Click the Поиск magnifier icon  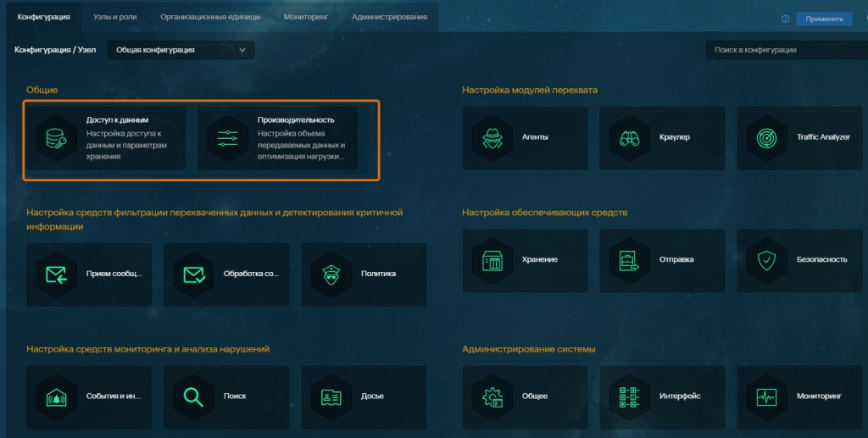pos(194,396)
